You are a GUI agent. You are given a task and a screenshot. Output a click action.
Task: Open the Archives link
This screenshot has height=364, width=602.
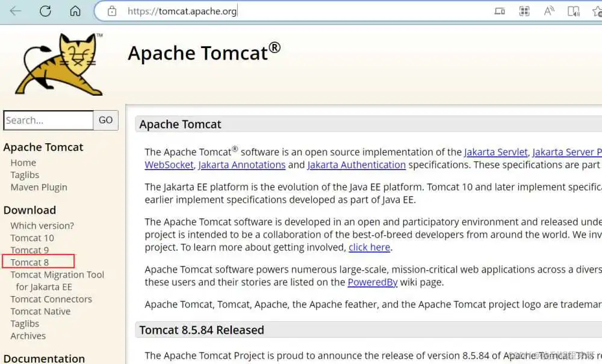tap(28, 336)
